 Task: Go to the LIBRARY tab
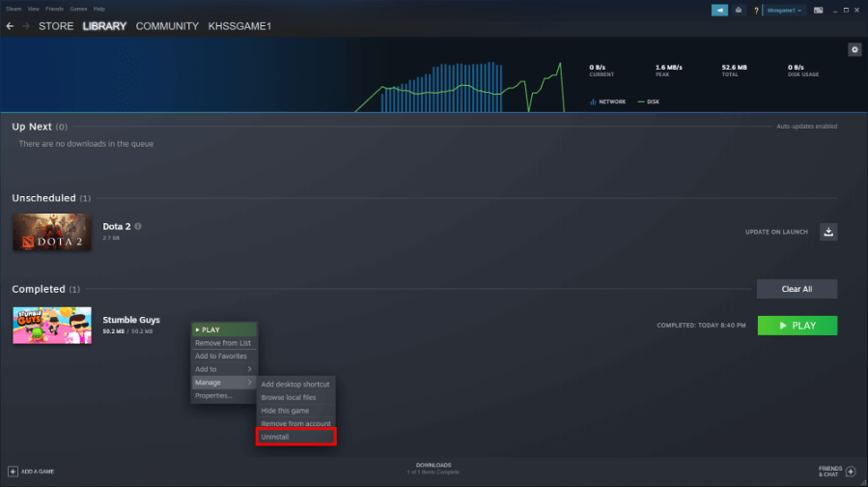click(x=104, y=26)
